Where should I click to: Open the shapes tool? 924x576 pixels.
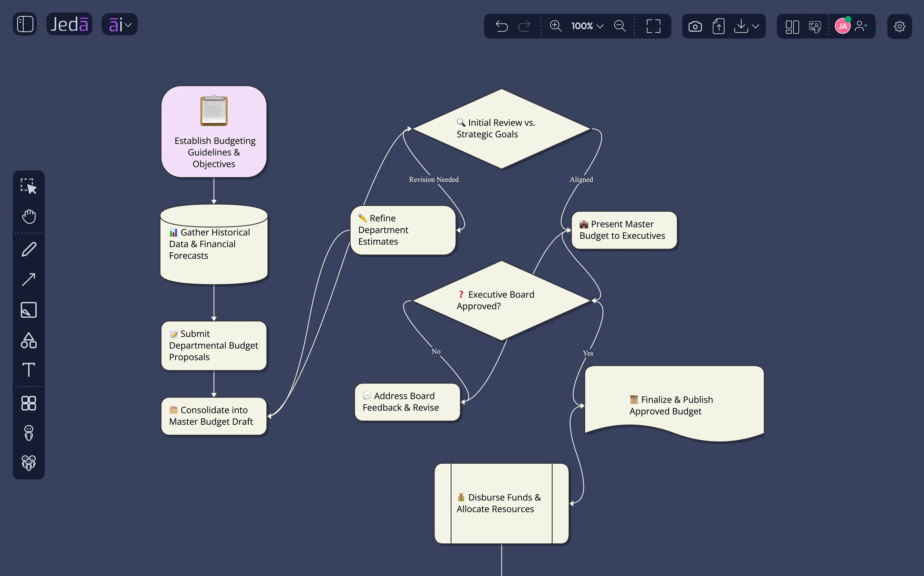pyautogui.click(x=28, y=340)
